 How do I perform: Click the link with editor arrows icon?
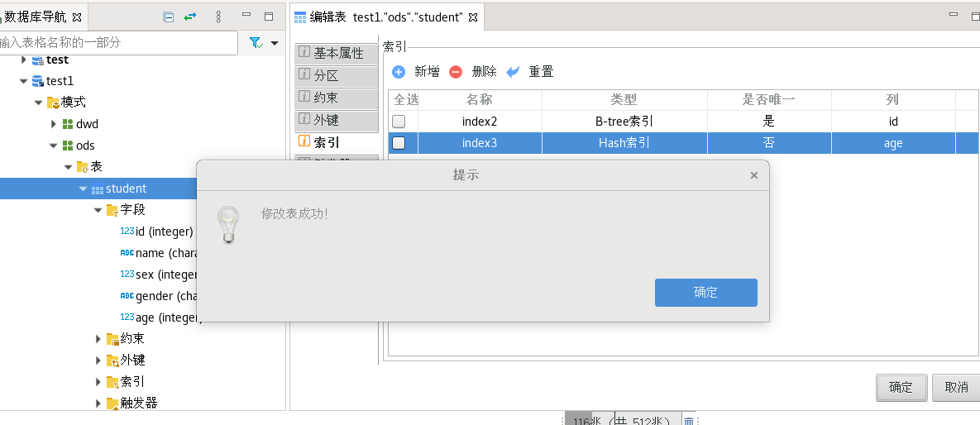[x=190, y=17]
